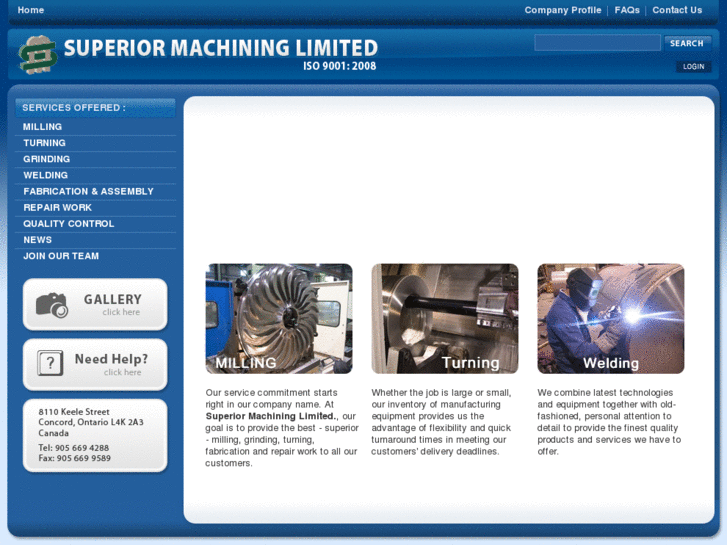Click the Concord, Ontario L4K 2A3 line

[x=91, y=422]
